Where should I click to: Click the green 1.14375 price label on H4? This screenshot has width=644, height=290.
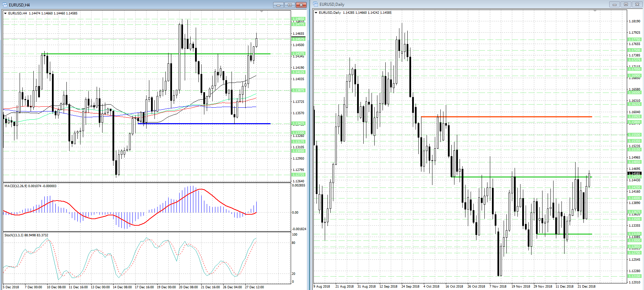(x=298, y=54)
